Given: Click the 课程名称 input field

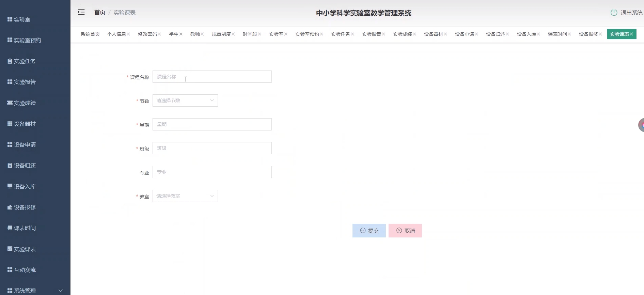Looking at the screenshot, I should click(212, 77).
